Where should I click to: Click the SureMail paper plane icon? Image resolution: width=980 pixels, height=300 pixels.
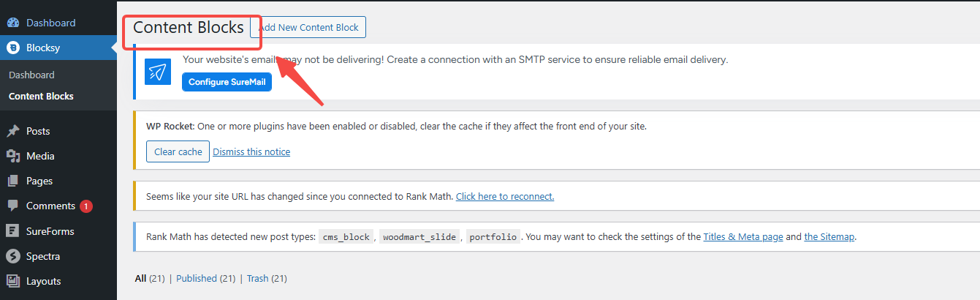pyautogui.click(x=158, y=72)
